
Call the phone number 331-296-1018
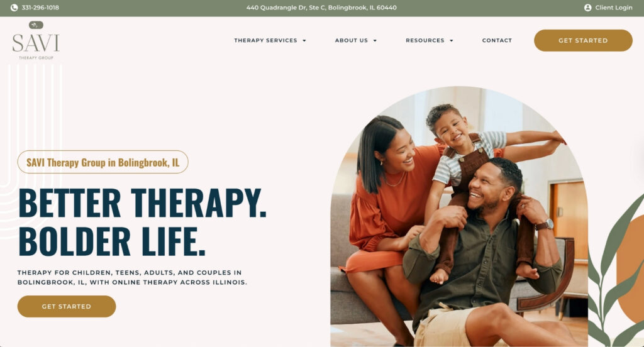click(40, 8)
